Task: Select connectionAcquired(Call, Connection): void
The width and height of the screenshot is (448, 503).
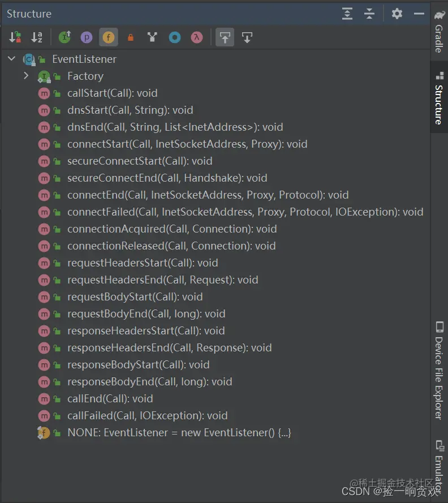Action: [x=172, y=229]
